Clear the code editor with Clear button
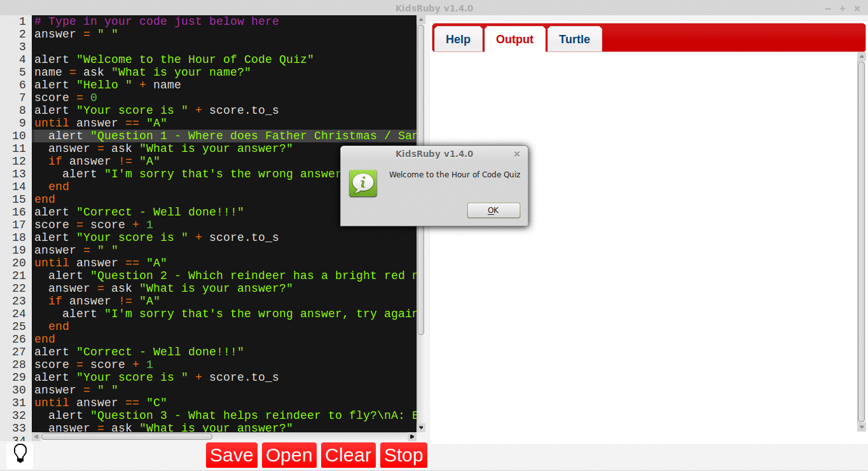 (348, 455)
